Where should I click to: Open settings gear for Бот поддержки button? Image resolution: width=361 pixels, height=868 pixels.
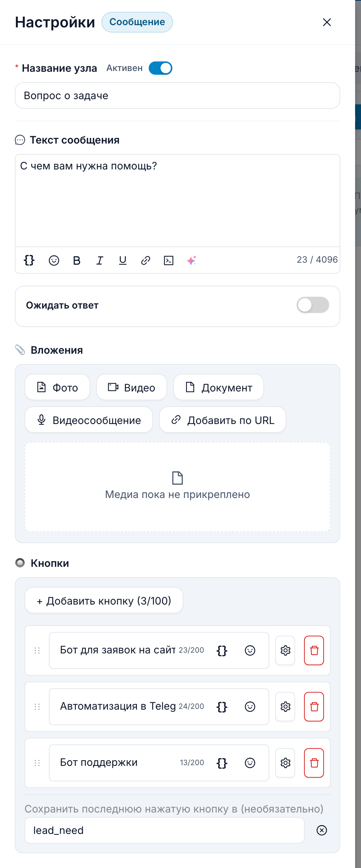point(285,763)
